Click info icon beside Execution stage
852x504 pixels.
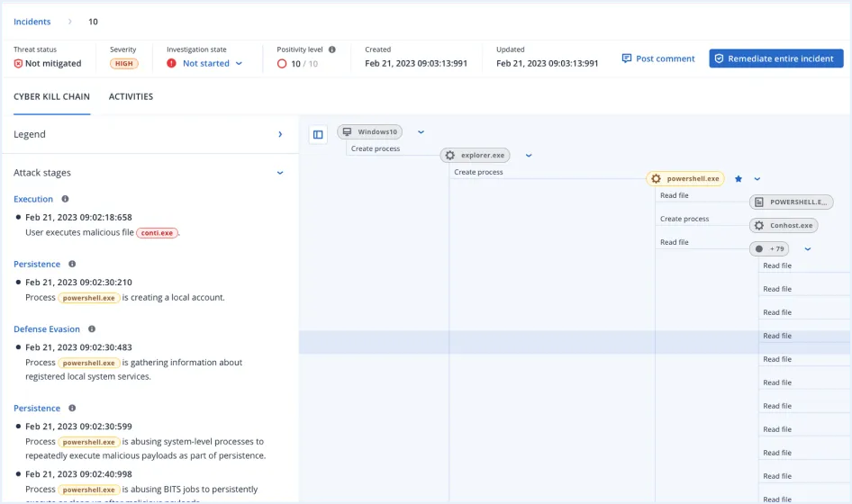[x=65, y=199]
